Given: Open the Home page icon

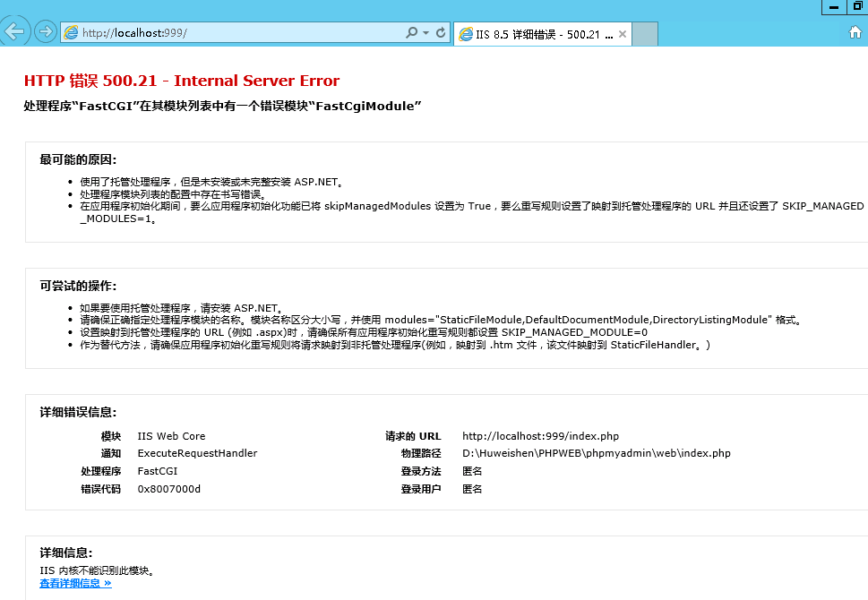Looking at the screenshot, I should (855, 32).
